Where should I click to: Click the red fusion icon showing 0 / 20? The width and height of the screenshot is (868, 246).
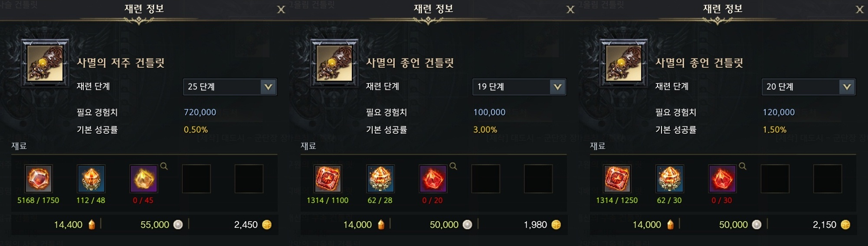tap(433, 178)
